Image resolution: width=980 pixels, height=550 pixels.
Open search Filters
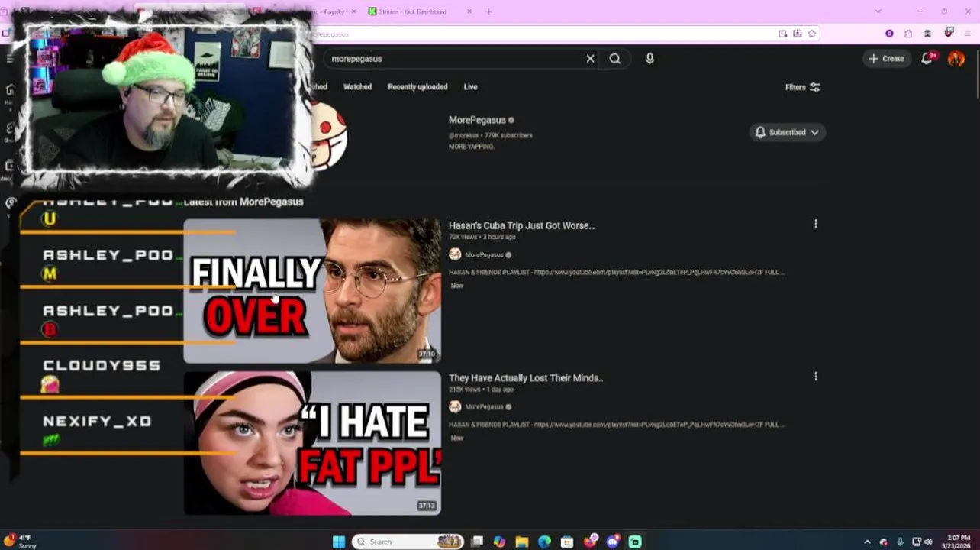802,87
